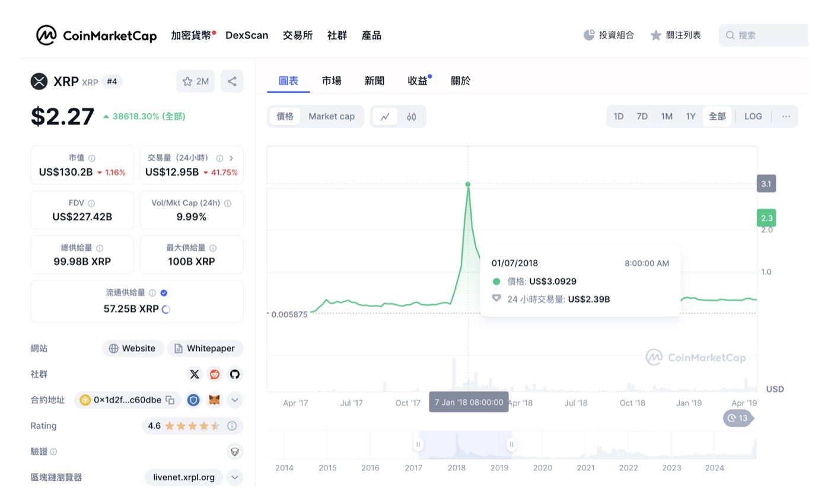Open the X (Twitter) social link
Screen dimensions: 828x504
[195, 374]
